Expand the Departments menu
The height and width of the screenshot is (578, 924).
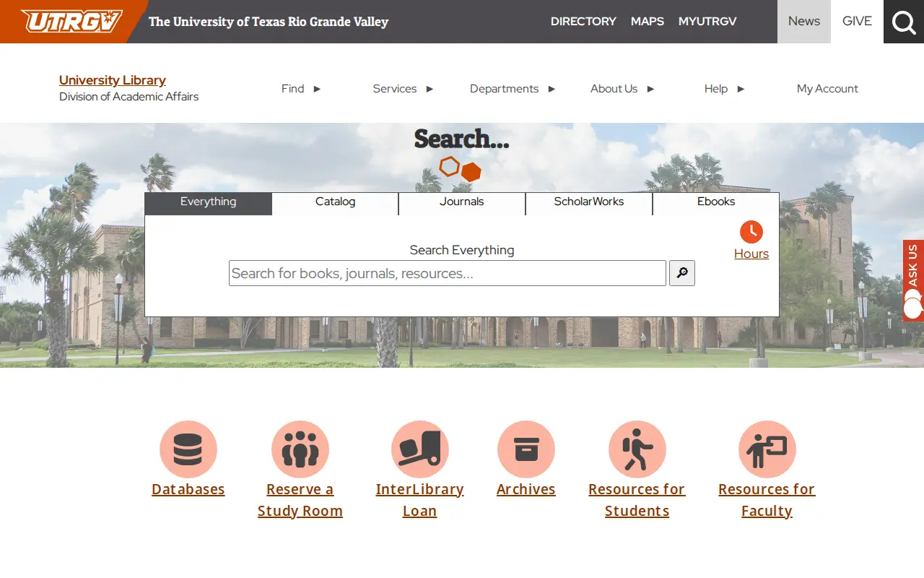pos(513,89)
